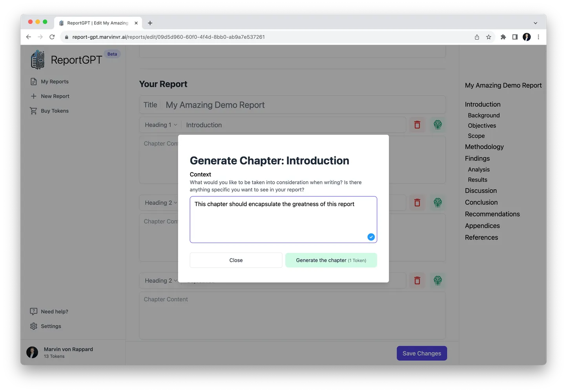Toggle the browser side panel icon
Viewport: 567px width, 392px height.
click(515, 37)
